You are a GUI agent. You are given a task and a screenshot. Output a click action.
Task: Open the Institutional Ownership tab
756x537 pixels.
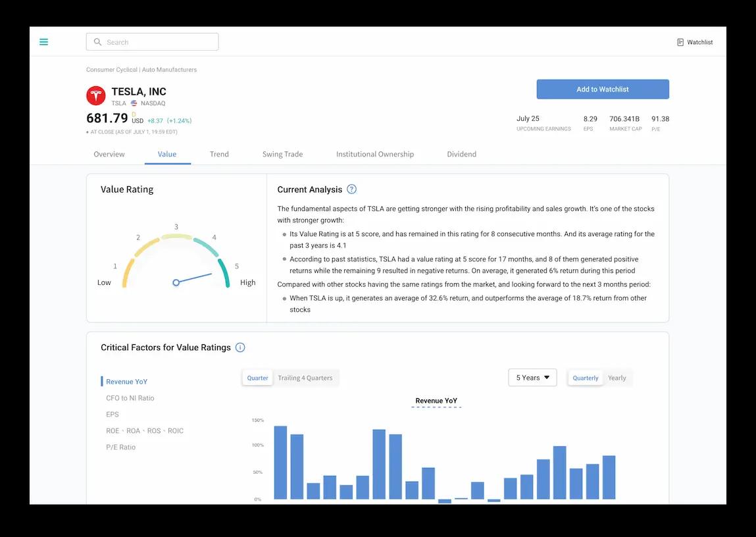point(375,154)
